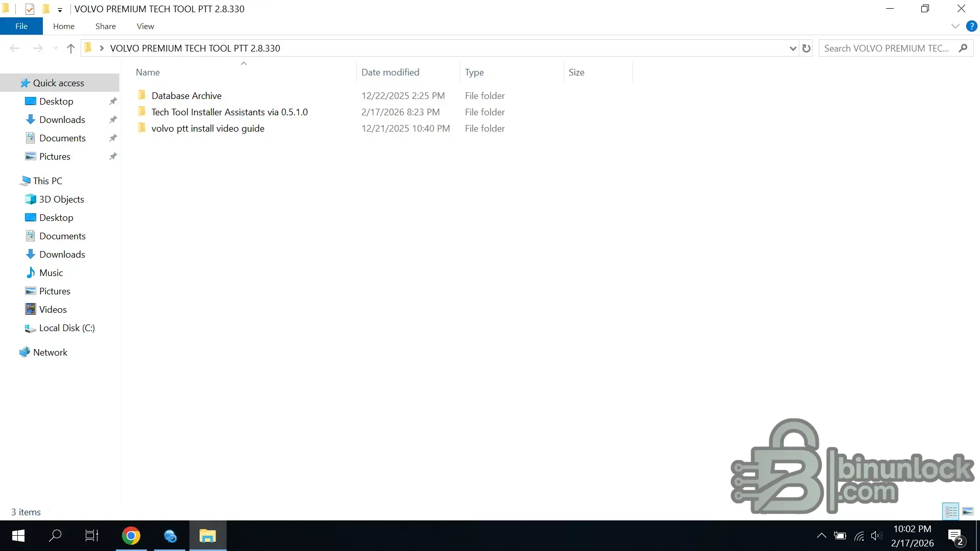Viewport: 980px width, 551px height.
Task: Expand the address bar history dropdown
Action: point(793,48)
